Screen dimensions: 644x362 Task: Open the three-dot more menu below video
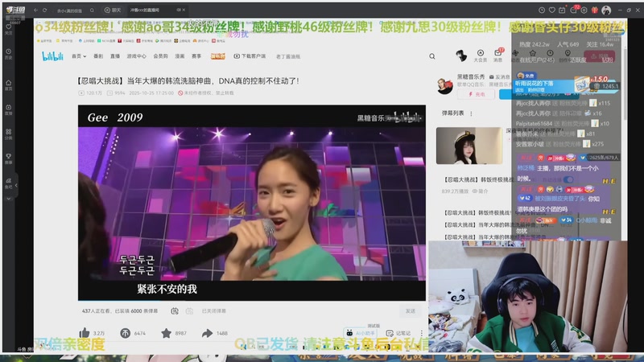(x=421, y=333)
